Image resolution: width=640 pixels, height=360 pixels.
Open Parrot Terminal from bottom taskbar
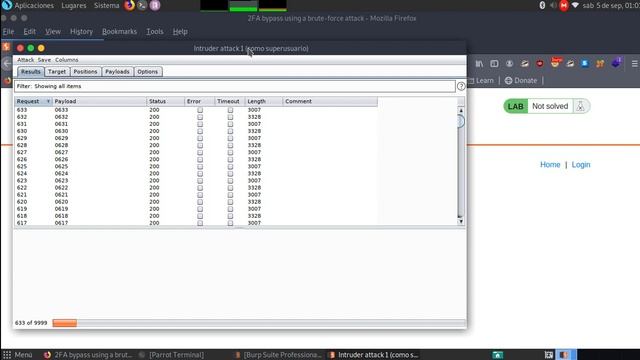pos(171,355)
